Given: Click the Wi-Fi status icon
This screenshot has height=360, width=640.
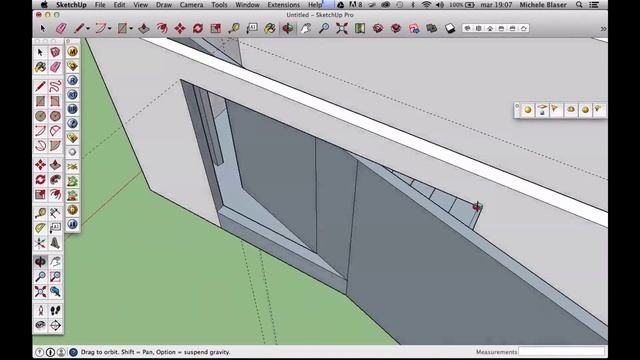Looking at the screenshot, I should tap(426, 5).
